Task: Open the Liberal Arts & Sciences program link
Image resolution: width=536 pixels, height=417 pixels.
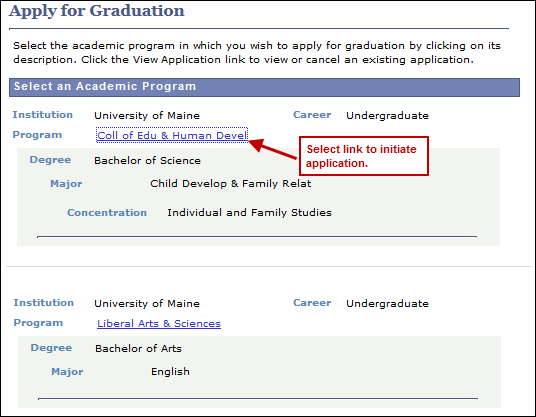Action: [x=159, y=323]
